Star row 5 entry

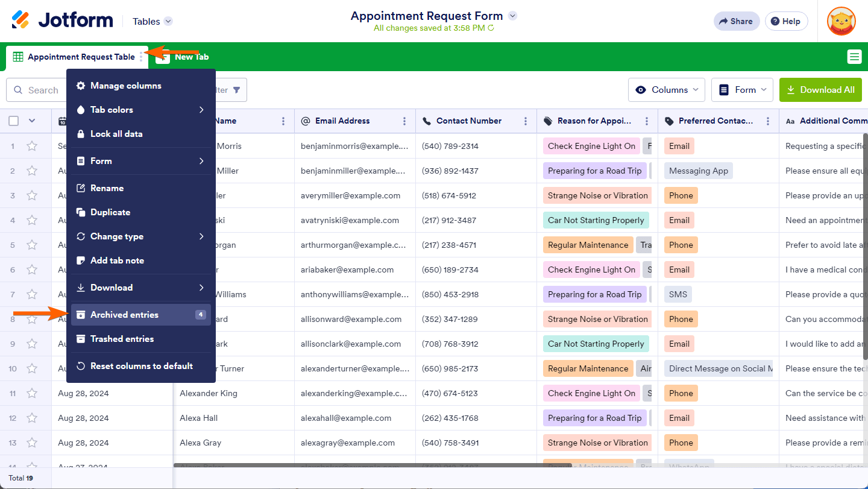[32, 245]
